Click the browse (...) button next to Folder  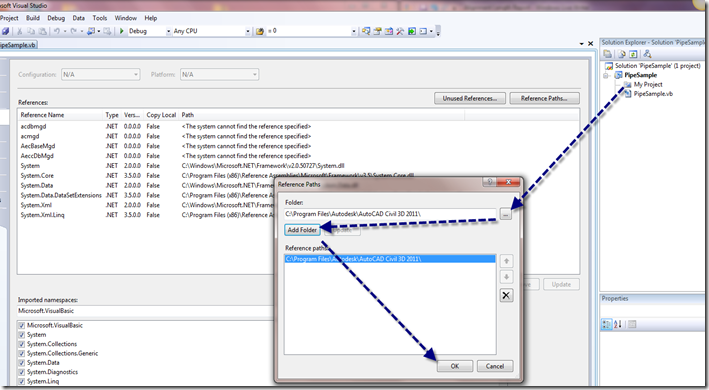[x=506, y=214]
